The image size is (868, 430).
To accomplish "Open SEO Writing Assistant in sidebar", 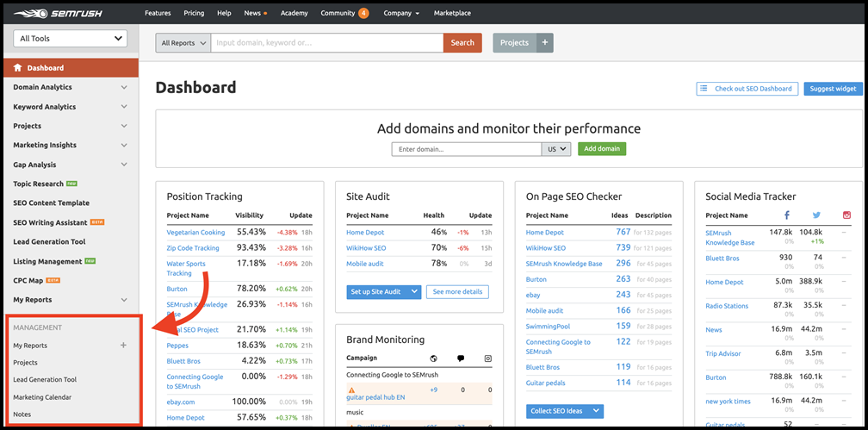I will [50, 222].
